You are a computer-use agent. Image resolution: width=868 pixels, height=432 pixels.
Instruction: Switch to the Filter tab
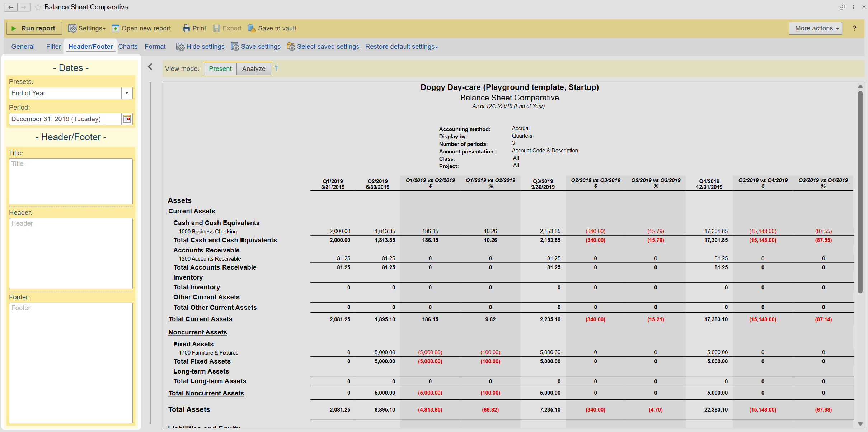(53, 47)
